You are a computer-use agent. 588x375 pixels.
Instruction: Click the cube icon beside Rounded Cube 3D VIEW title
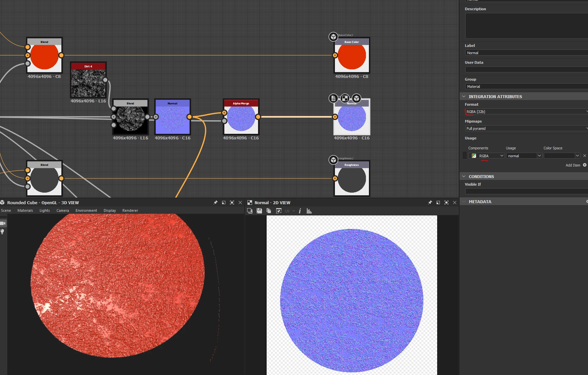[2, 203]
